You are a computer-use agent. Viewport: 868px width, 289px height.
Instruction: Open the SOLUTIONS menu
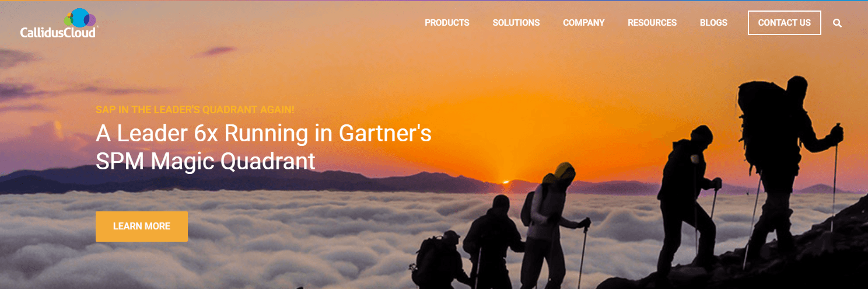click(516, 23)
